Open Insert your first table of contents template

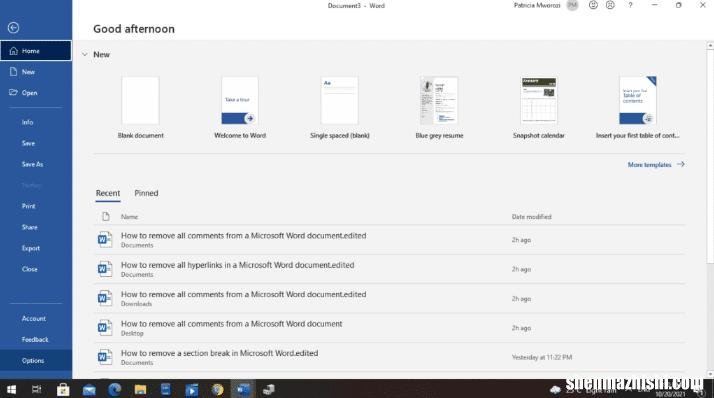[638, 107]
